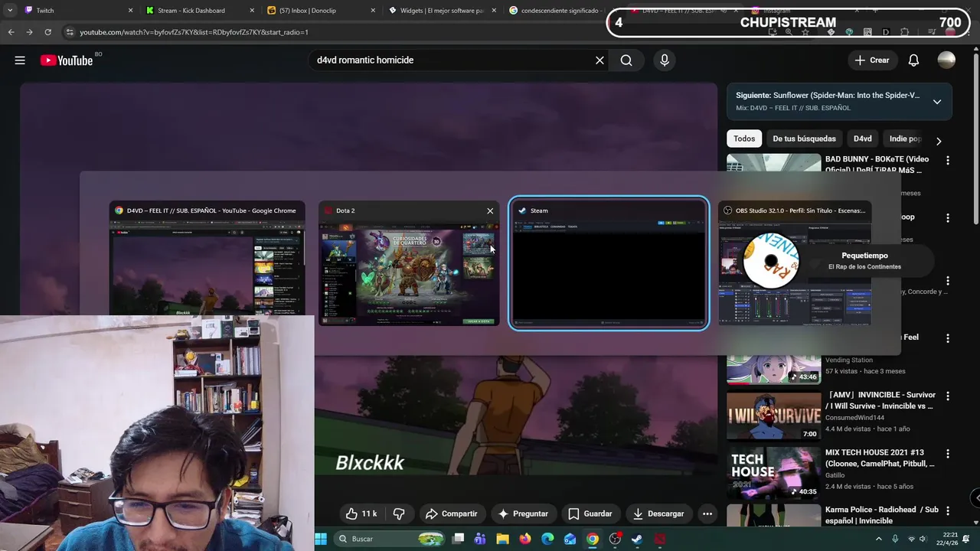Viewport: 980px width, 551px height.
Task: Select the Indie pop filter chip
Action: (x=905, y=139)
